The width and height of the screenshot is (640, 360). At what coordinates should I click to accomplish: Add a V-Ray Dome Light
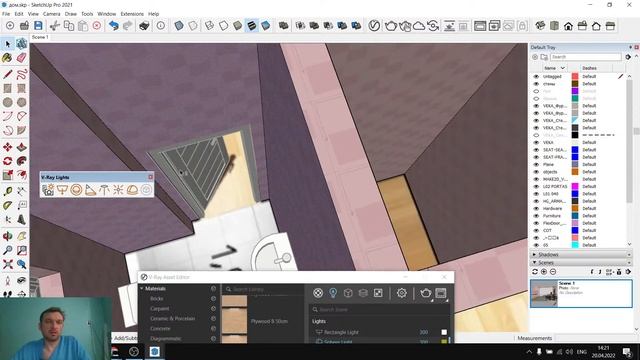coord(132,190)
